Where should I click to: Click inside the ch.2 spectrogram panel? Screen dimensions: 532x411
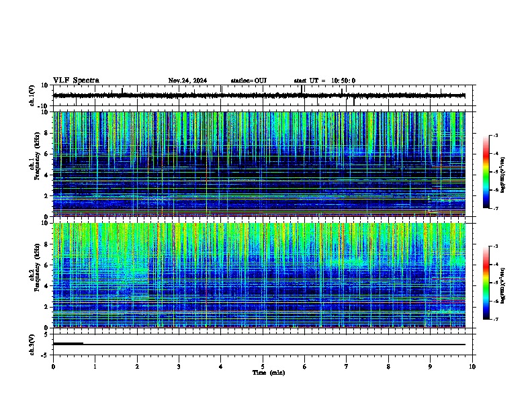[x=259, y=275]
